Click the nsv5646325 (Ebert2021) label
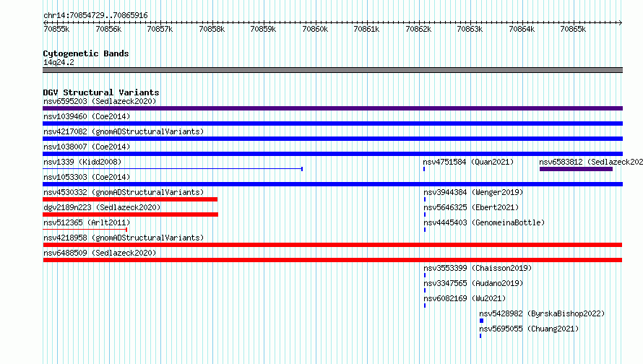Screen dimensions: 643x364 471,207
